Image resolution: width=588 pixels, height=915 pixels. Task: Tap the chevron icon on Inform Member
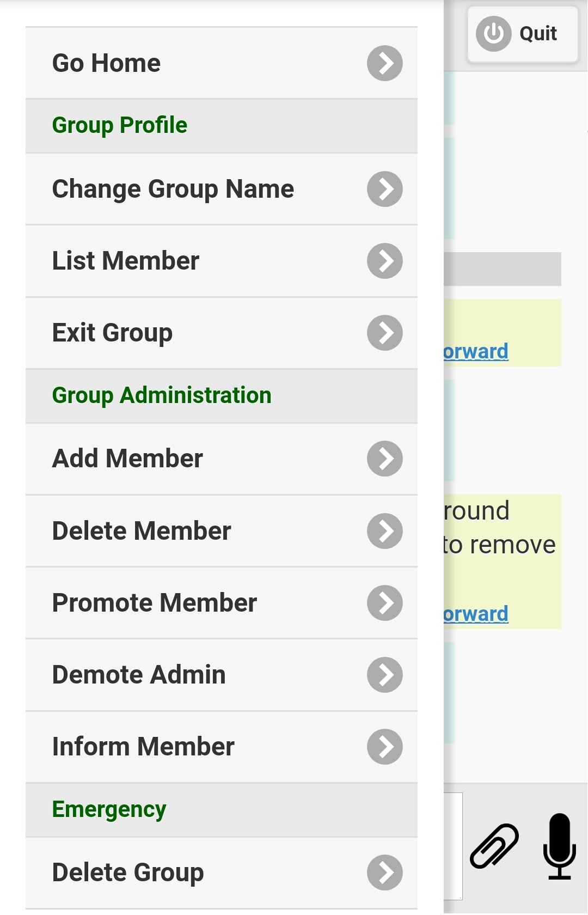(x=384, y=747)
